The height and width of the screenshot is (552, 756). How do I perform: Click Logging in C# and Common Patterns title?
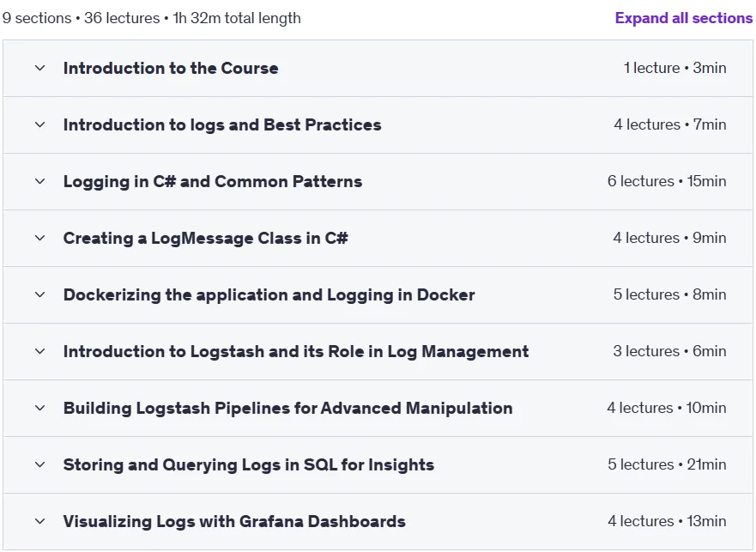(213, 181)
